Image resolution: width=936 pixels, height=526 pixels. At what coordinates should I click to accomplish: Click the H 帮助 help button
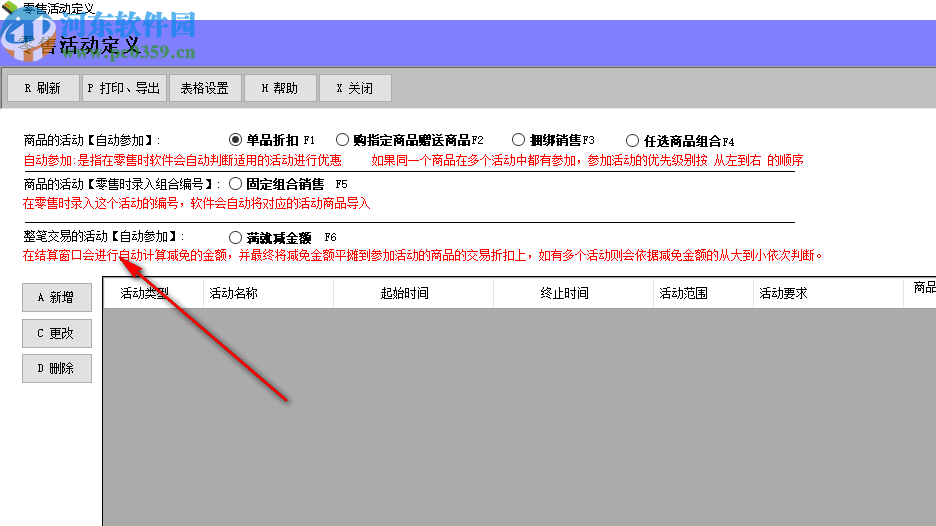click(280, 88)
